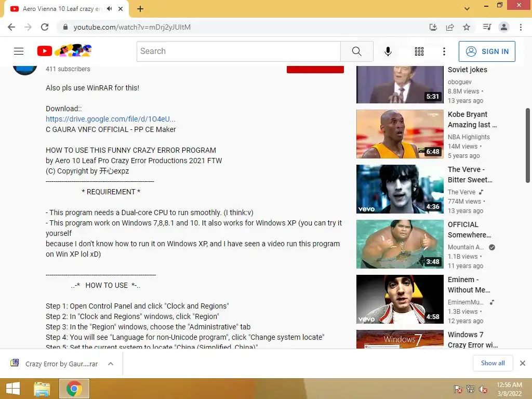The width and height of the screenshot is (532, 399).
Task: Open the Windows 7 Crazy Error thumbnail
Action: click(400, 339)
